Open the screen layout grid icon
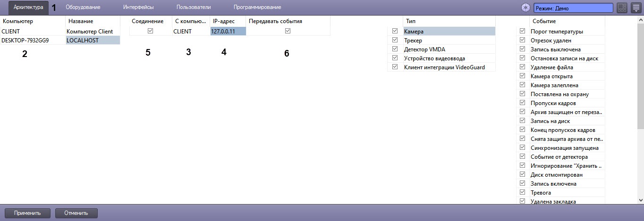This screenshot has height=221, width=644. [622, 8]
